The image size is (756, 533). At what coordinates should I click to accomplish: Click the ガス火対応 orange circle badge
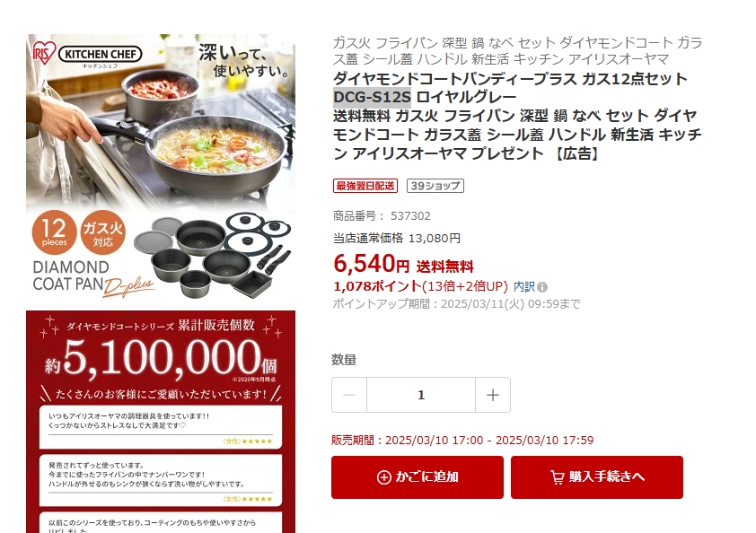[102, 232]
